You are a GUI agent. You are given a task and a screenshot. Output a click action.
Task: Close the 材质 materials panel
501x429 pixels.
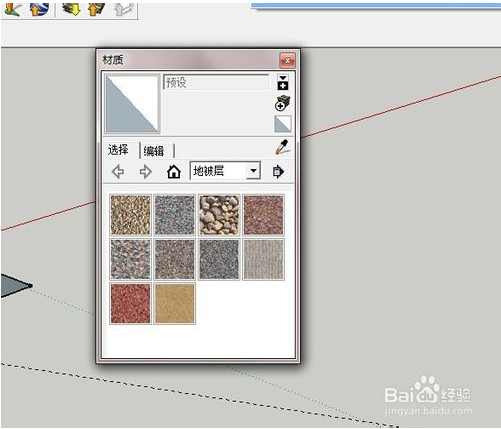pyautogui.click(x=287, y=61)
